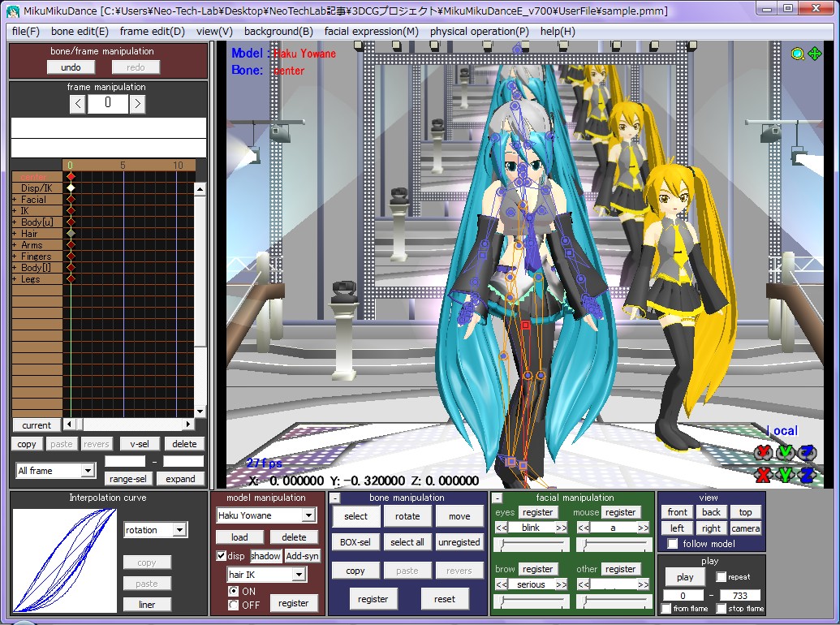Click next arrow of the other expression
The width and height of the screenshot is (840, 625).
click(x=644, y=585)
